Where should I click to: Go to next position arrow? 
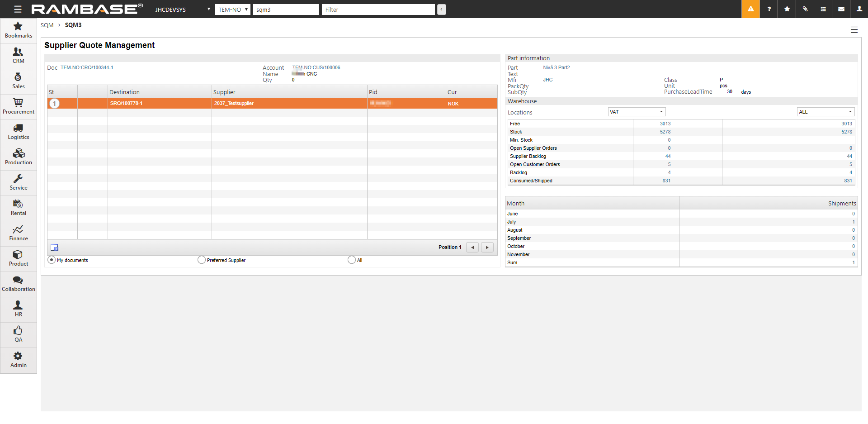click(487, 248)
